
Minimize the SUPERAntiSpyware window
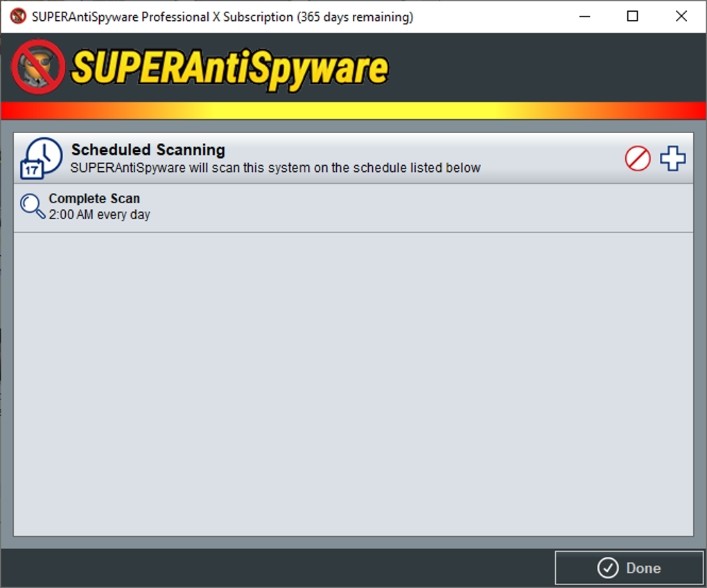[585, 17]
